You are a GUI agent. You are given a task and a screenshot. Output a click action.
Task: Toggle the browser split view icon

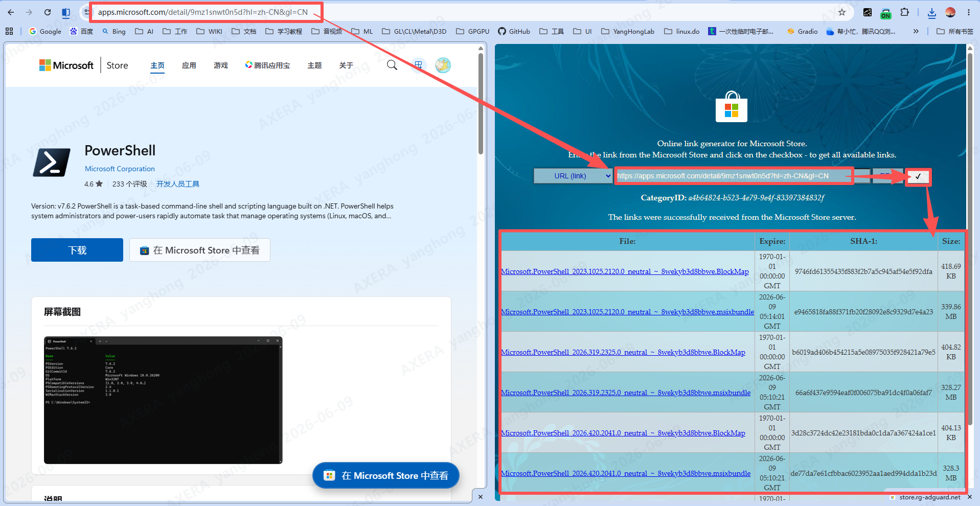(x=66, y=12)
